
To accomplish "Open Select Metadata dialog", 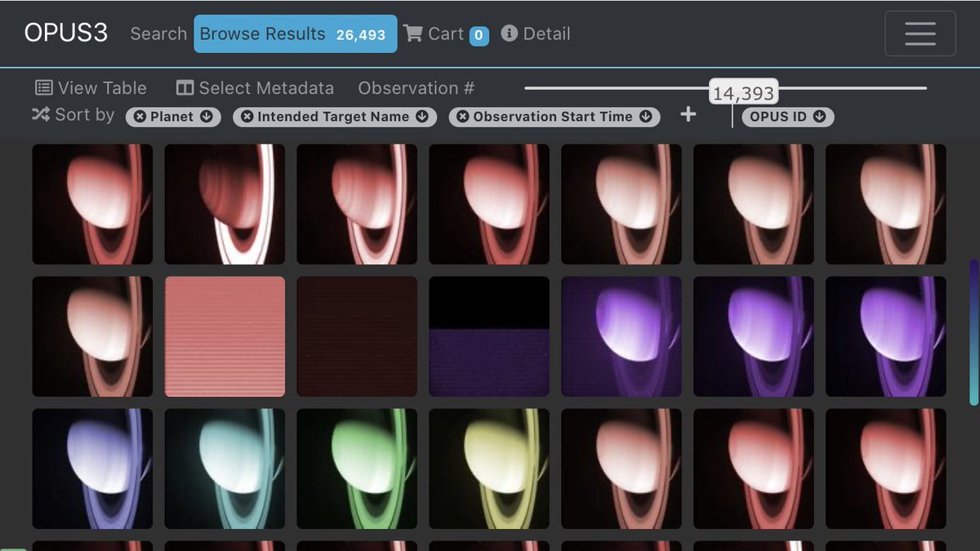I will [x=255, y=88].
